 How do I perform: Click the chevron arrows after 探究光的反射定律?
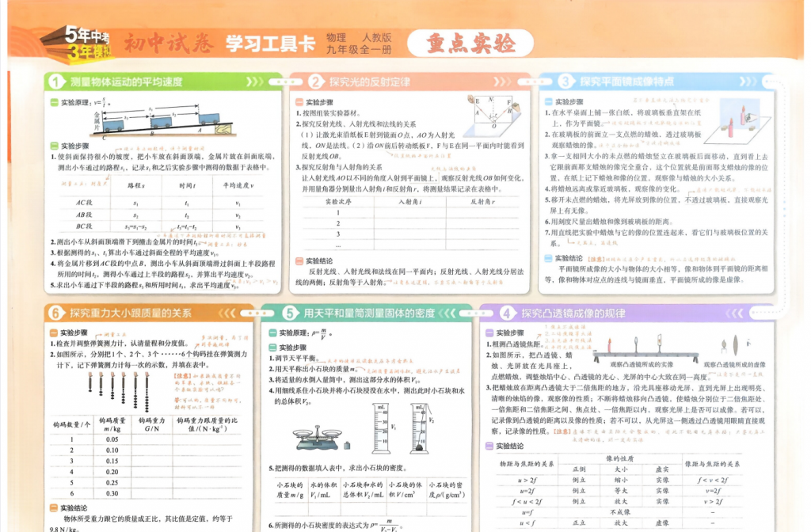pos(502,82)
